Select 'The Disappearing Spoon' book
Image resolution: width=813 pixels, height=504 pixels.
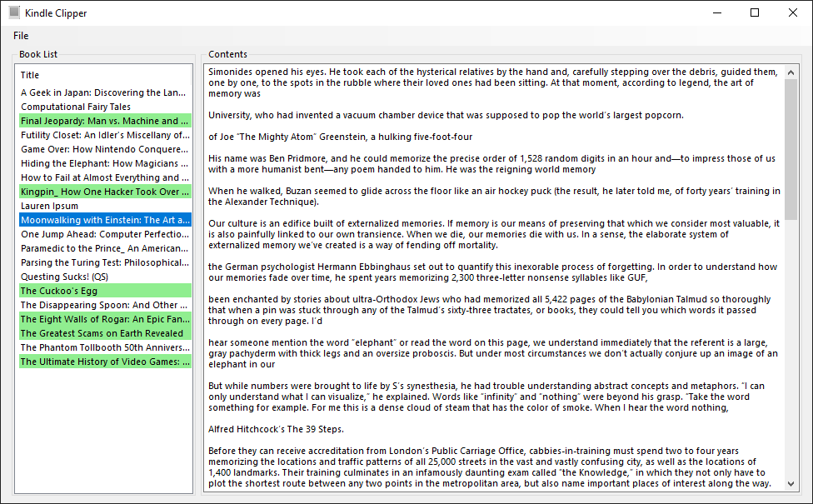[x=105, y=305]
